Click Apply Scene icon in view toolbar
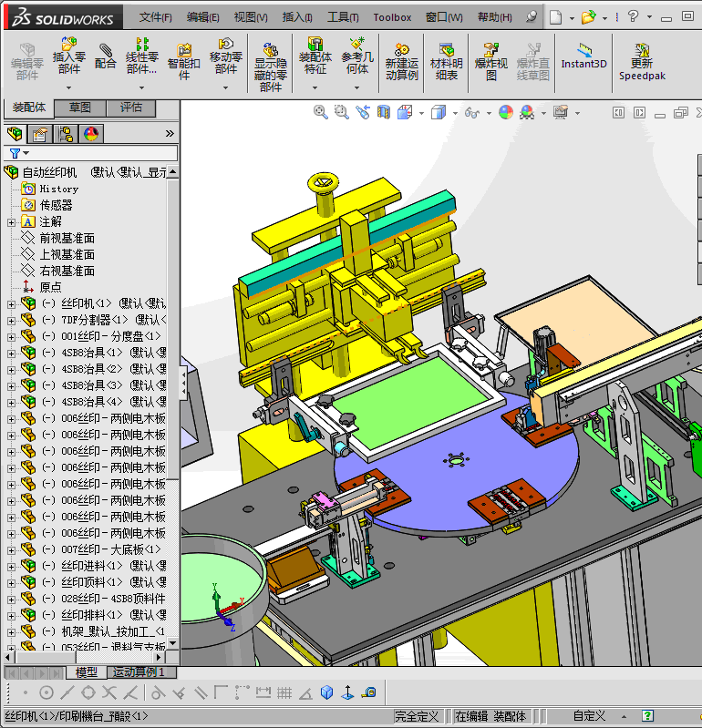 pos(527,112)
